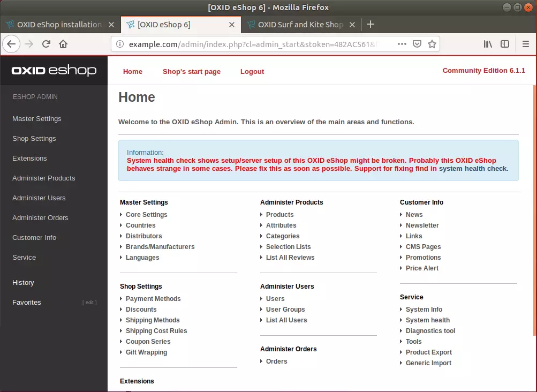Open the Orders link

pyautogui.click(x=276, y=361)
